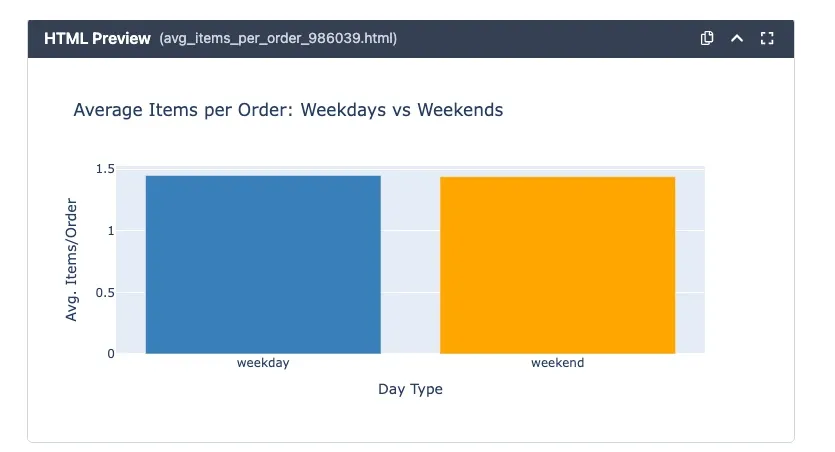Select the blue weekday bar
The height and width of the screenshot is (452, 835).
[263, 265]
